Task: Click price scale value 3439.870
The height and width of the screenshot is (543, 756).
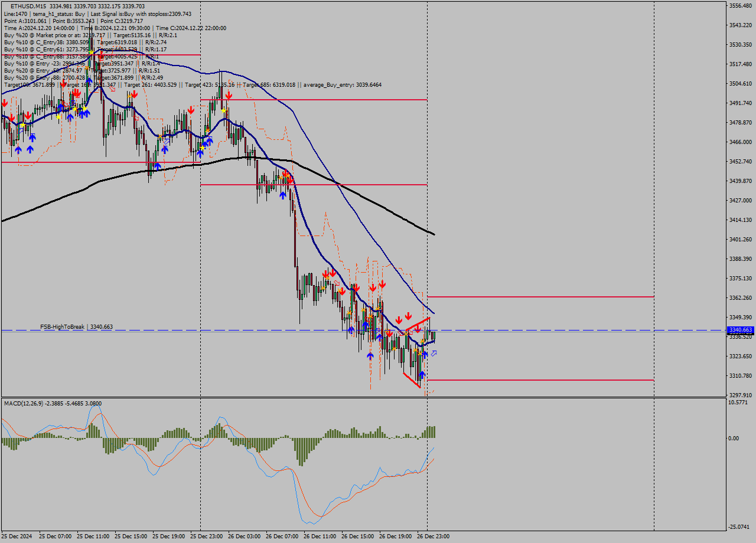Action: (x=740, y=181)
